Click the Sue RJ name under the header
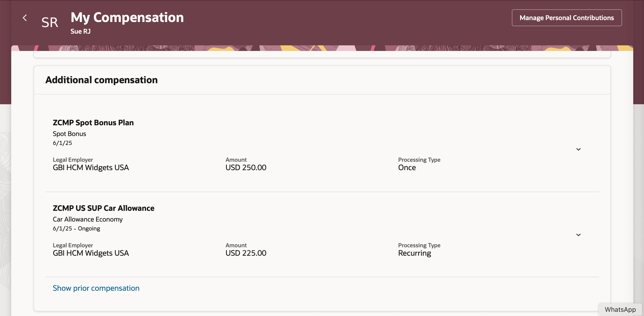 80,31
